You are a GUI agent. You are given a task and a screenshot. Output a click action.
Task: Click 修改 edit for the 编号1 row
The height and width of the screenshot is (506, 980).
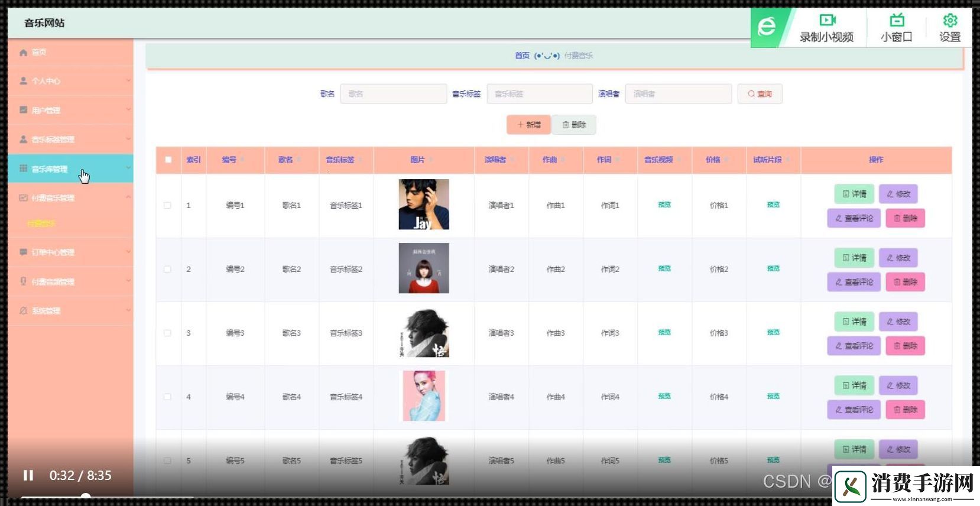click(898, 194)
